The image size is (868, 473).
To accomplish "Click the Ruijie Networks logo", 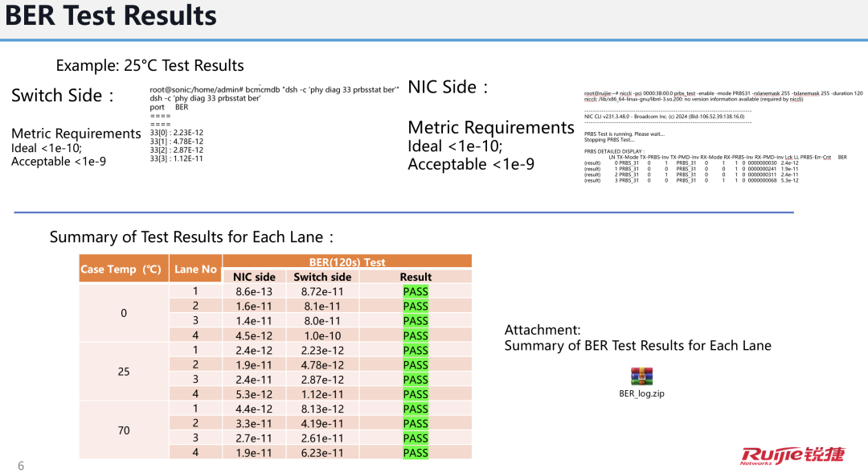I will 792,455.
